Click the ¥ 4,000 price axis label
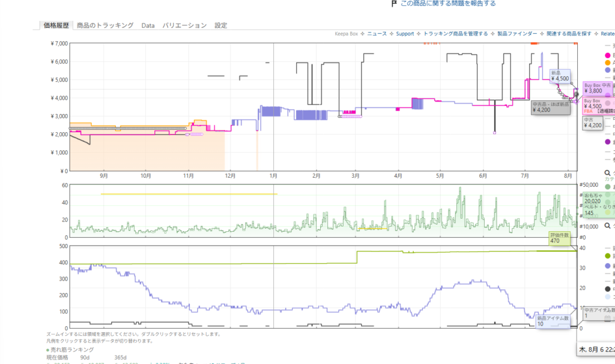Viewport: 615px width, 364px height. pos(59,98)
